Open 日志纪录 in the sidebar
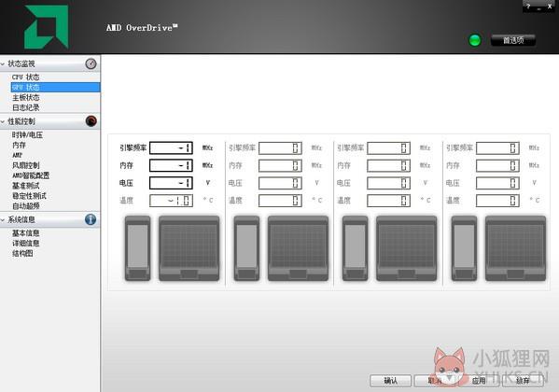Screen dimensions: 559x392 click(x=26, y=107)
